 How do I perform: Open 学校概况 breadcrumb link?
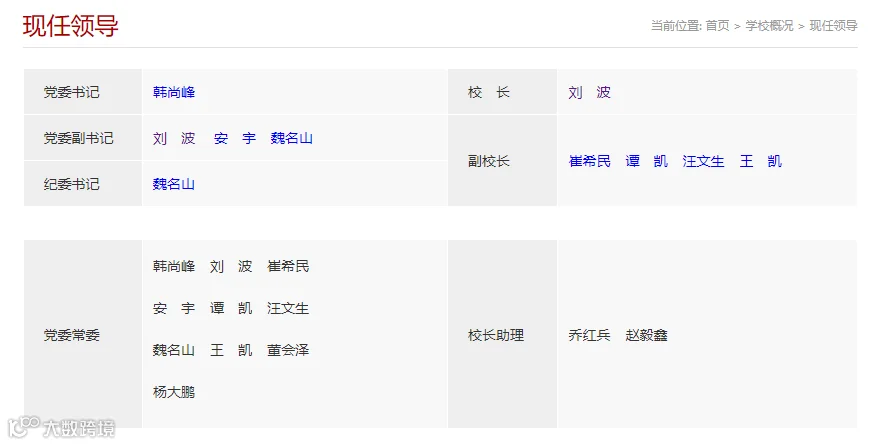[769, 26]
